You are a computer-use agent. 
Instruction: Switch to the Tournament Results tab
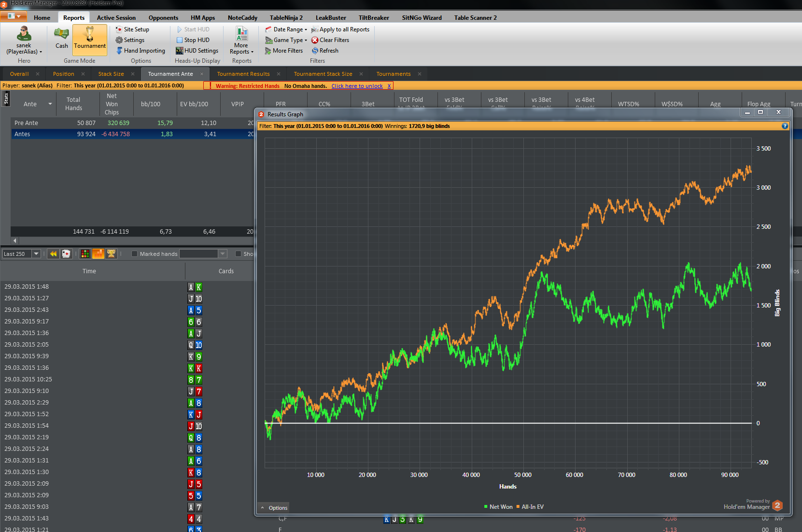[243, 74]
